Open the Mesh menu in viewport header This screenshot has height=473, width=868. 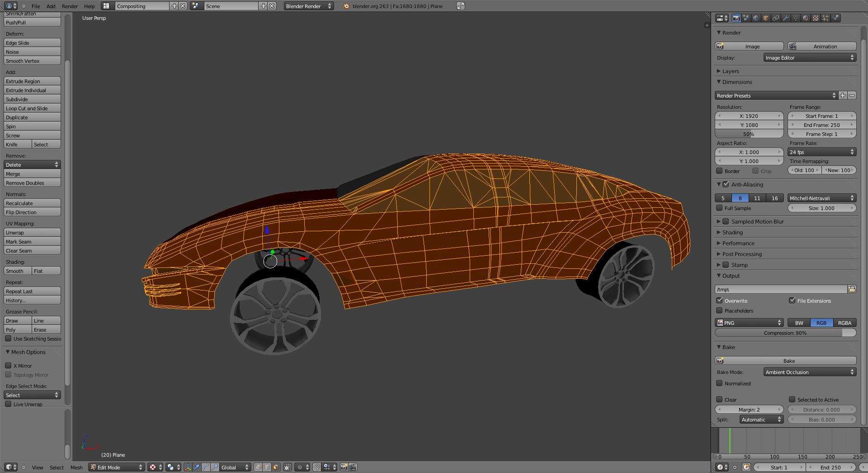76,467
